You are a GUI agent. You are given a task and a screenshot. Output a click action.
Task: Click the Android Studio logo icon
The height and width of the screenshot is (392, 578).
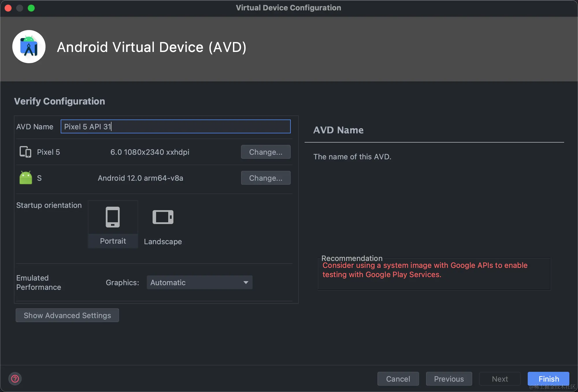29,47
